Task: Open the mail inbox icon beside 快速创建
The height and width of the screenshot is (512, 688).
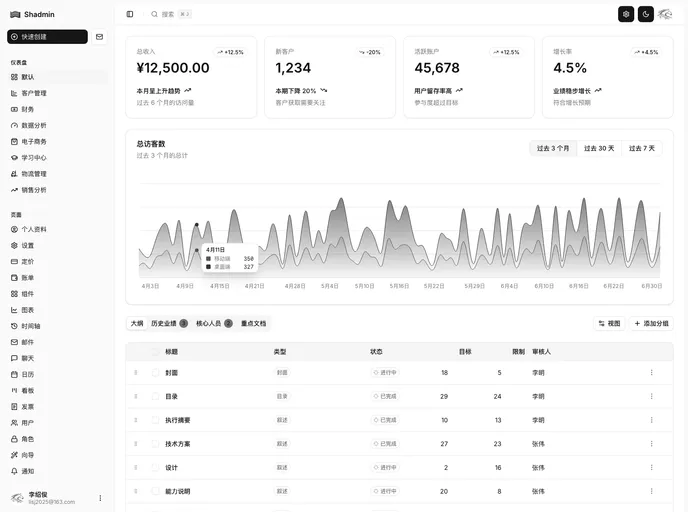Action: [99, 37]
